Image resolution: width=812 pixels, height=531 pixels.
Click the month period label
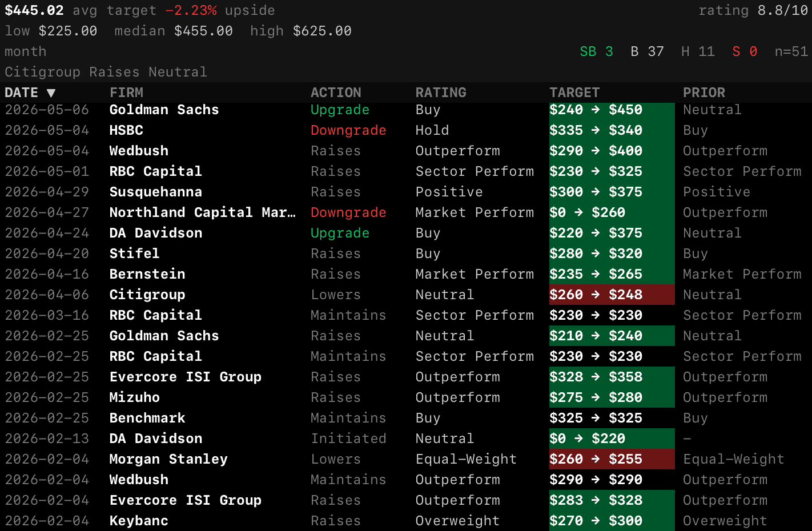pos(26,51)
